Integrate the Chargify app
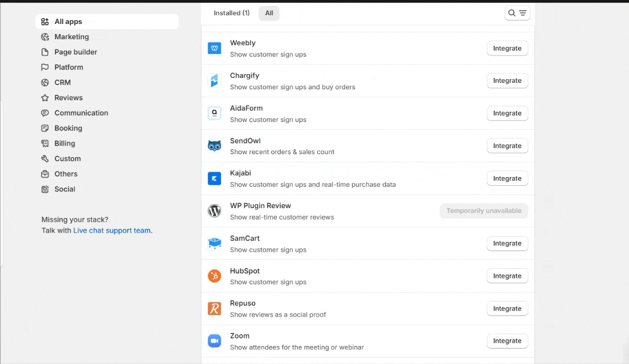Viewport: 629px width, 364px height. (x=507, y=81)
